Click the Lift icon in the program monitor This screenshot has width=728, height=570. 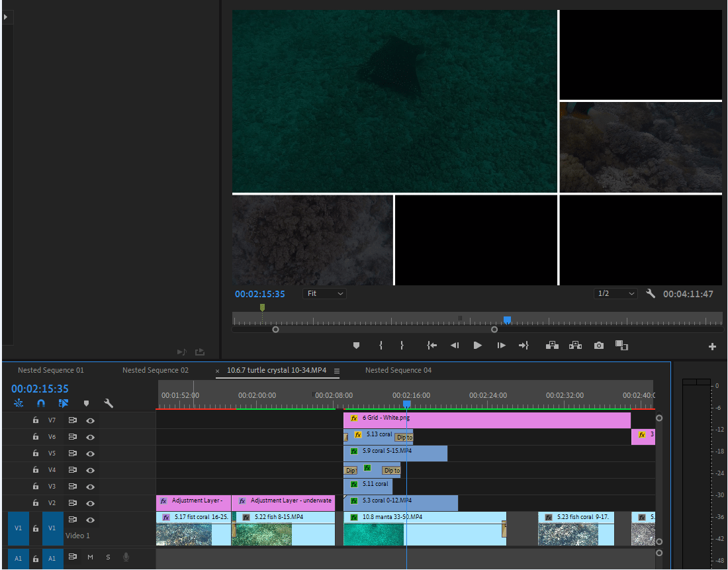pyautogui.click(x=552, y=345)
